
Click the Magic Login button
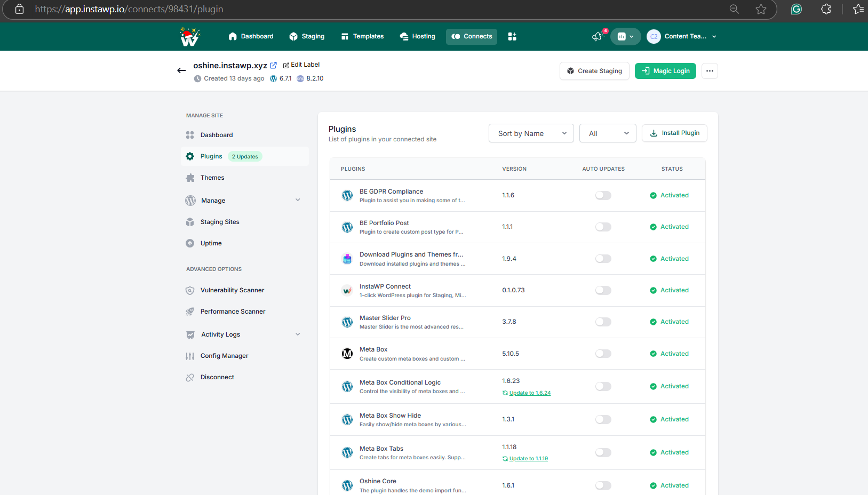click(x=665, y=71)
